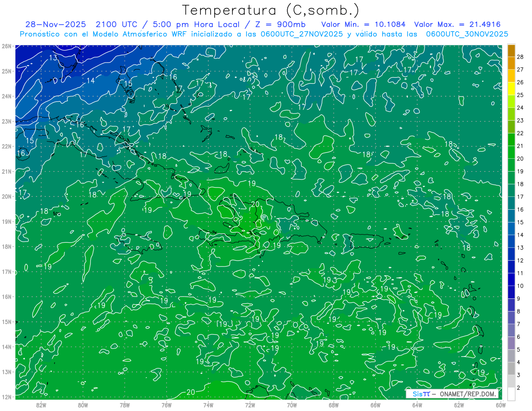The height and width of the screenshot is (411, 532).
Task: Click the 'Temperatura (C,somb.)' chart title
Action: [x=270, y=11]
